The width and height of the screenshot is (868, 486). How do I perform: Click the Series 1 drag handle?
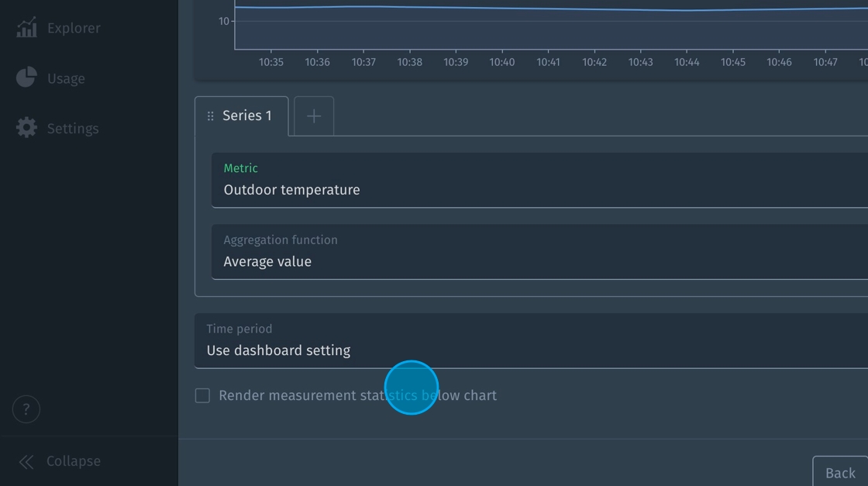210,116
